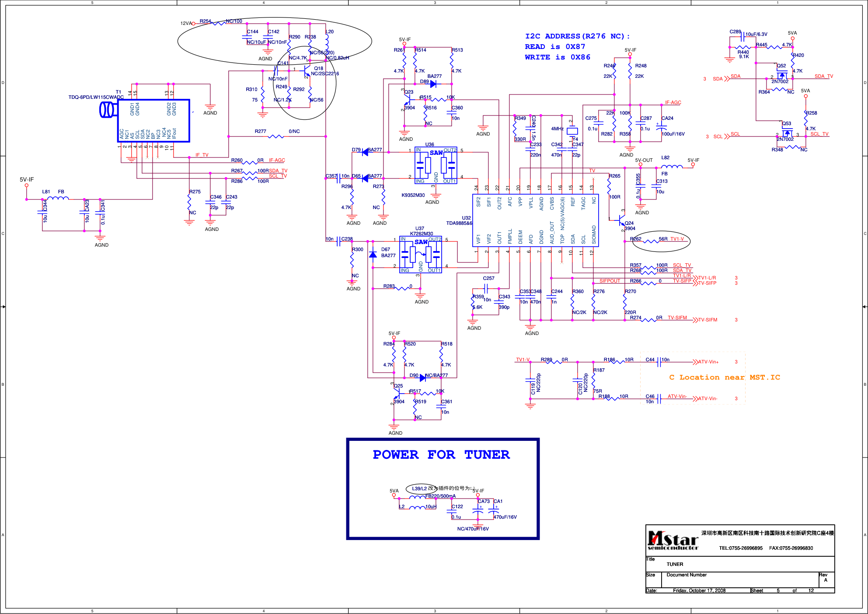Screen dimensions: 868x614
Task: Select the R277 '0/NC' value
Action: [294, 131]
